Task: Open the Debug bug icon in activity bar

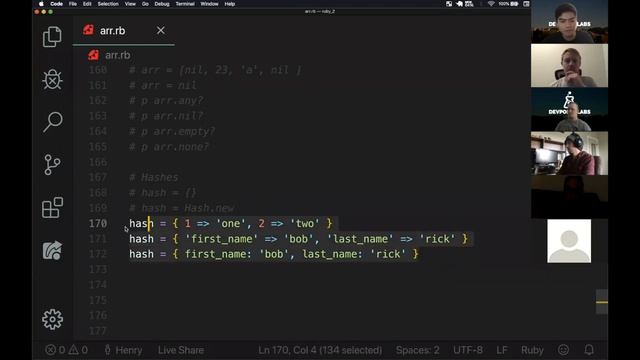Action: (52, 79)
